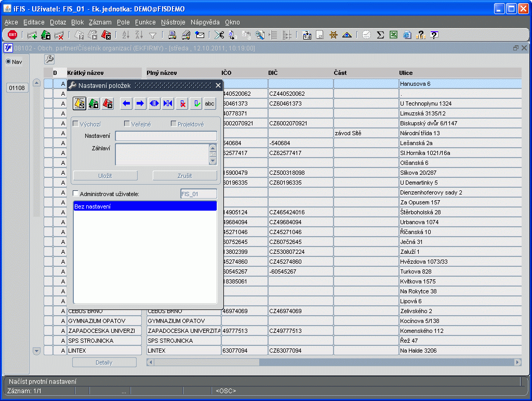Click the scissors cut icon in toolbar
This screenshot has width=532, height=401.
click(x=219, y=35)
